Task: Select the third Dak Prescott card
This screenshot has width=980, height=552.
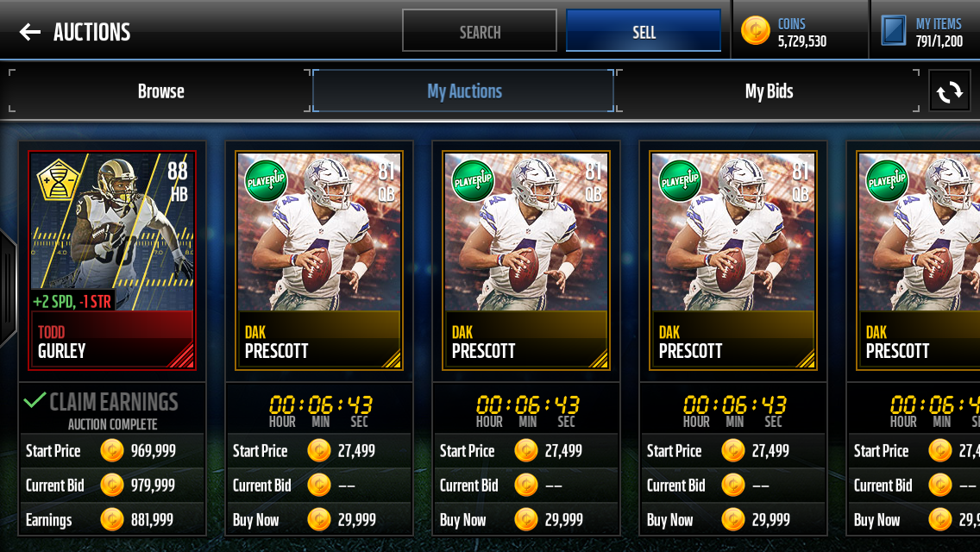Action: (733, 260)
